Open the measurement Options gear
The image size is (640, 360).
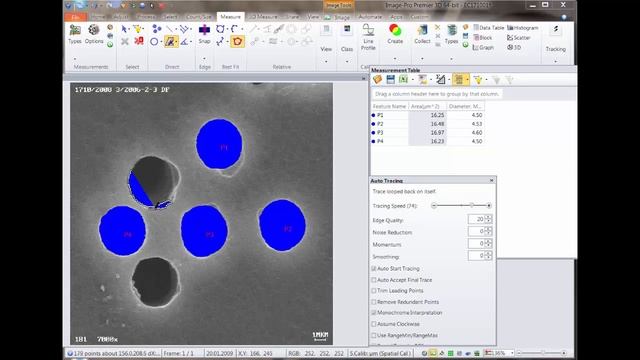94,34
